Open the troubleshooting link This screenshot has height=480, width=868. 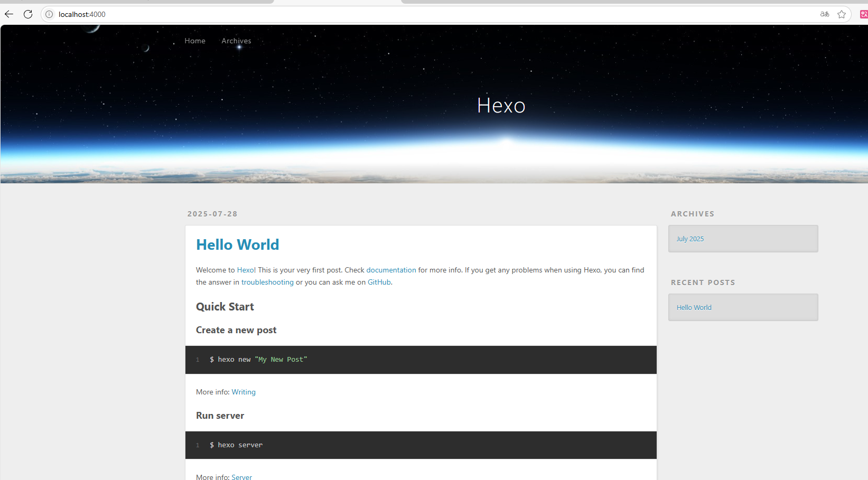[x=267, y=282]
